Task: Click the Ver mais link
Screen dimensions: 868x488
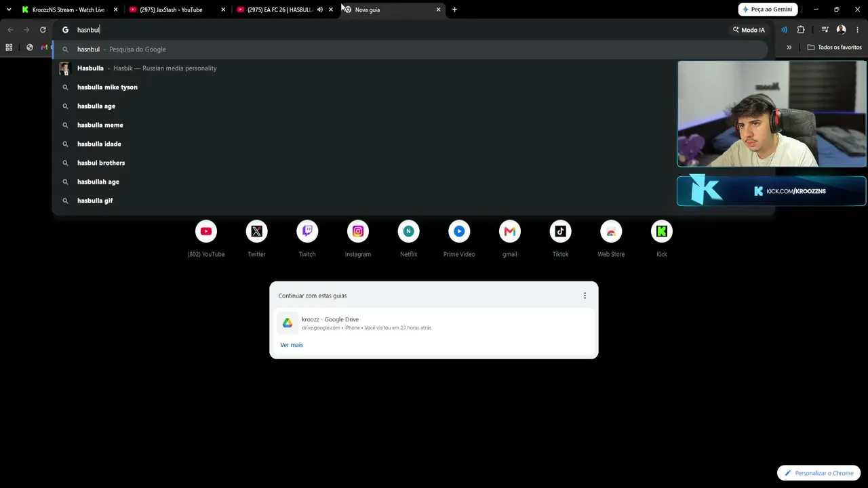Action: click(292, 345)
